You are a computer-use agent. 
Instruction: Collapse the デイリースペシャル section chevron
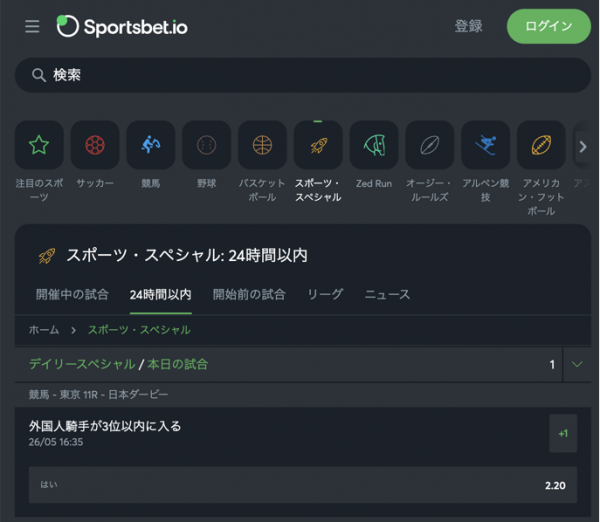pyautogui.click(x=577, y=364)
